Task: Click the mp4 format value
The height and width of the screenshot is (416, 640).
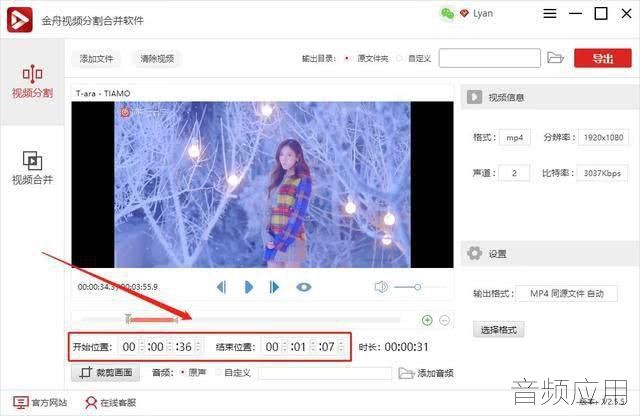Action: click(514, 138)
